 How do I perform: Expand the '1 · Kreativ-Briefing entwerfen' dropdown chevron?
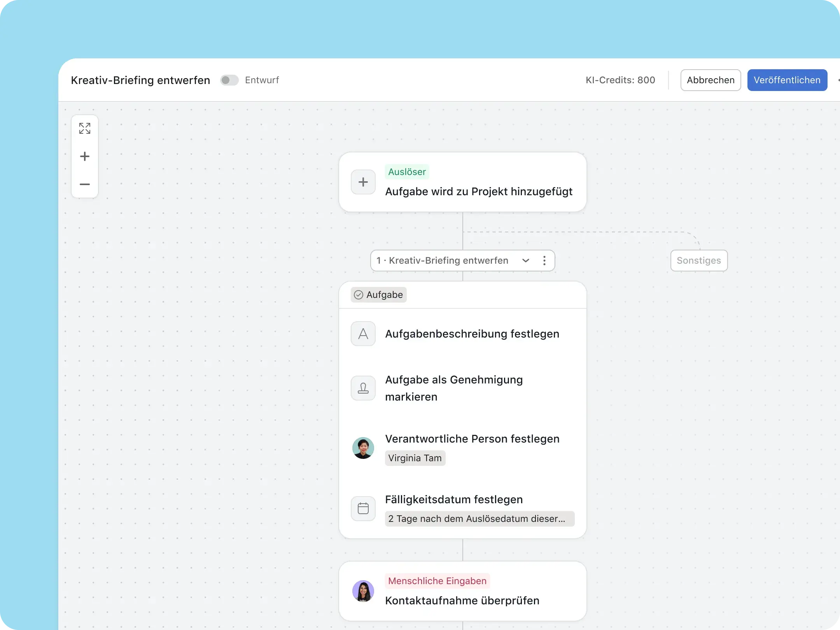526,261
